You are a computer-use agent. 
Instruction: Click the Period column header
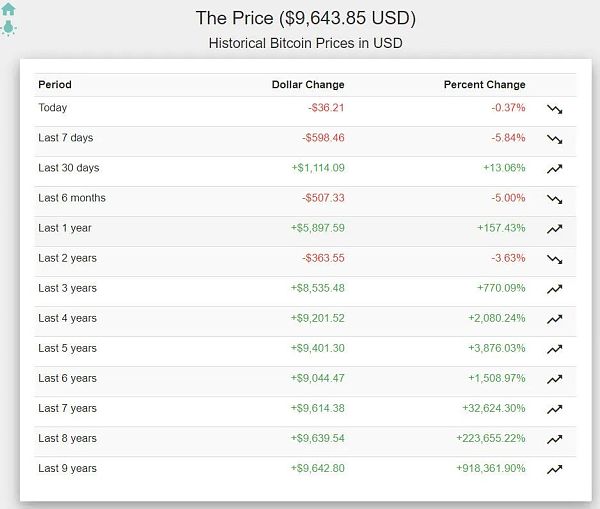click(x=55, y=85)
